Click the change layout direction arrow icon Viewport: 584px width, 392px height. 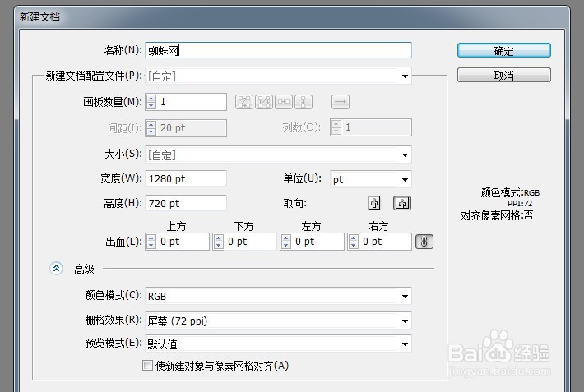341,102
